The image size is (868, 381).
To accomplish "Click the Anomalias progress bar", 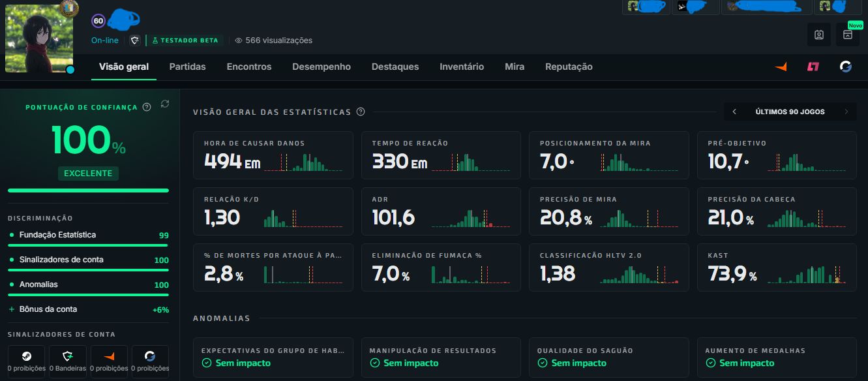I will click(x=88, y=295).
